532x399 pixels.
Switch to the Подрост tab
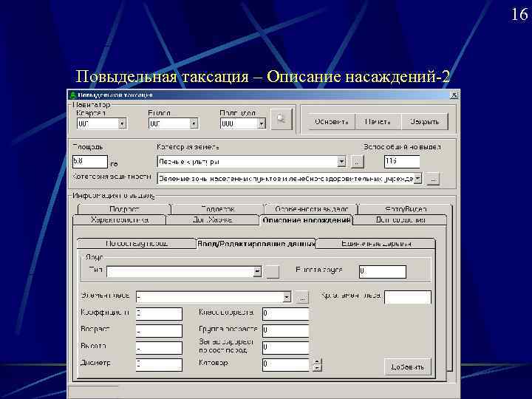[125, 209]
